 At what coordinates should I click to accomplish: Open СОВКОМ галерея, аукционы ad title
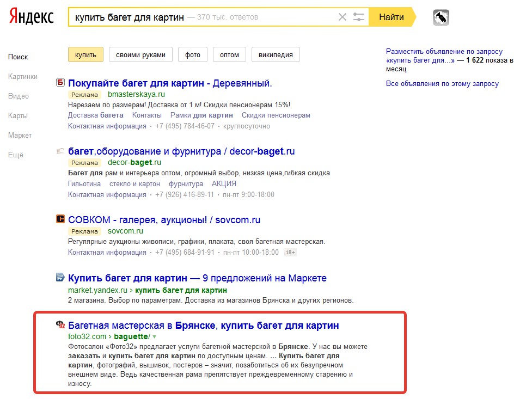164,220
